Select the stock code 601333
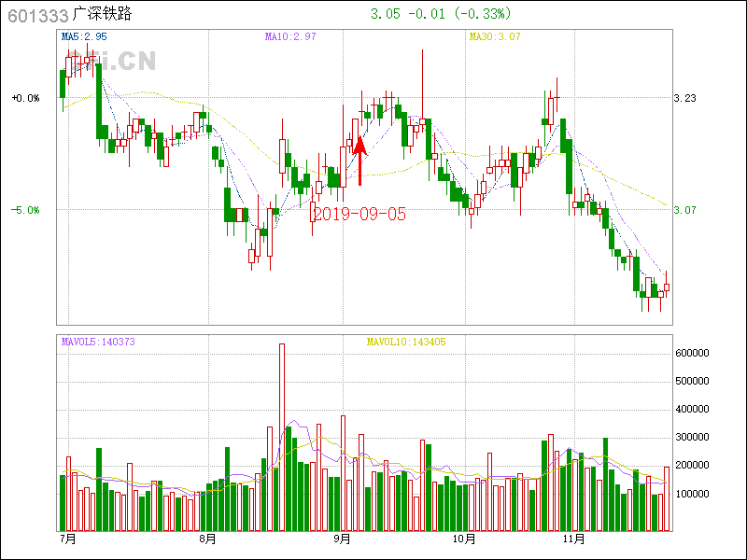 tap(35, 15)
